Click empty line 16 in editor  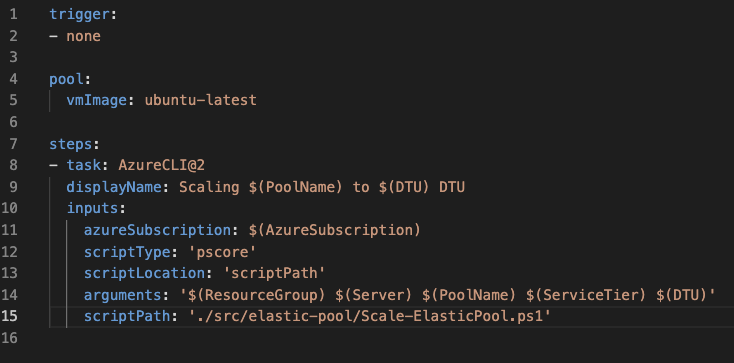click(374, 338)
